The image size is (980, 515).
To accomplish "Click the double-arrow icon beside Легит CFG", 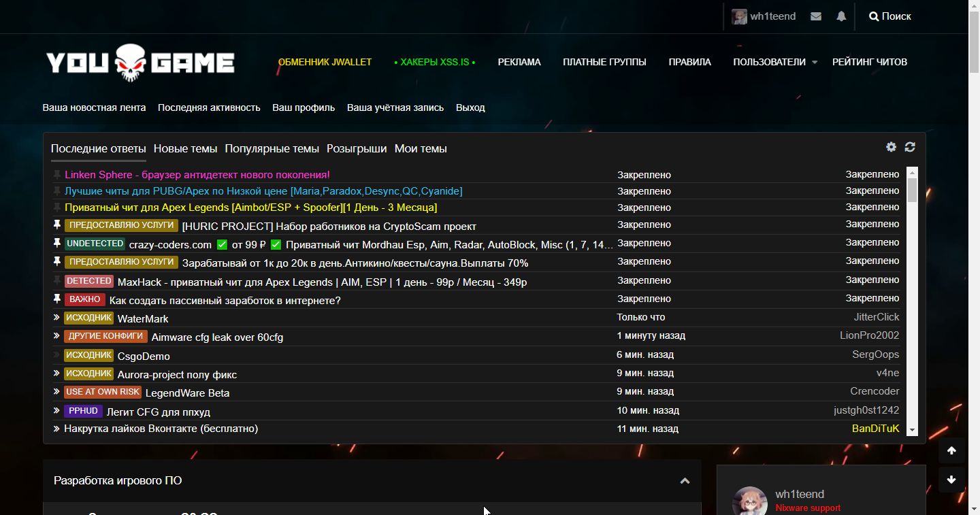I will [57, 410].
